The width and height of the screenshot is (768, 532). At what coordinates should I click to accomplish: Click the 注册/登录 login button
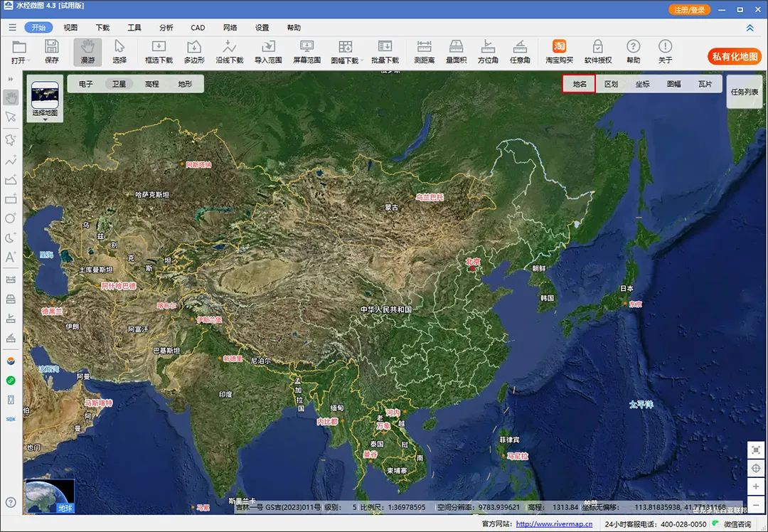[x=689, y=10]
